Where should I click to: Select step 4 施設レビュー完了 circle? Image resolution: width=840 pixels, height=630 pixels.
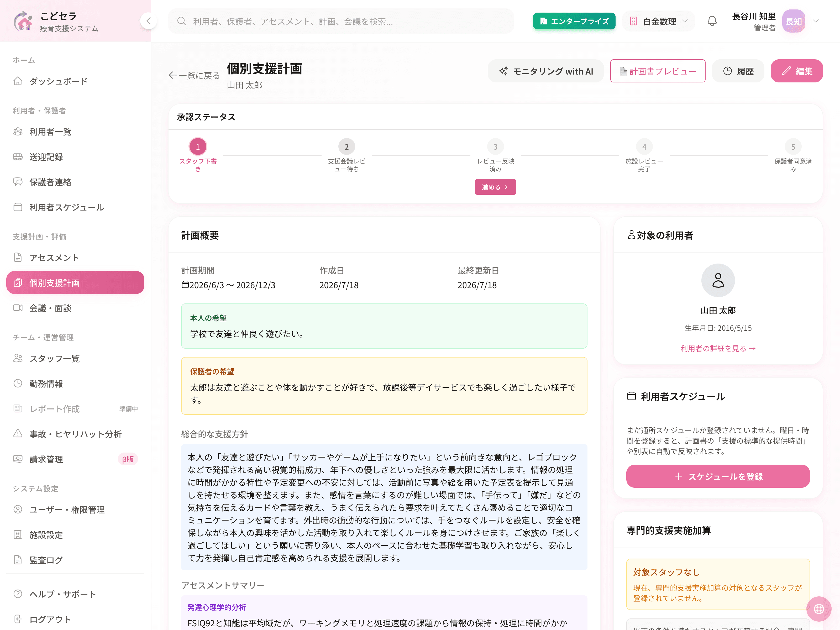click(644, 146)
